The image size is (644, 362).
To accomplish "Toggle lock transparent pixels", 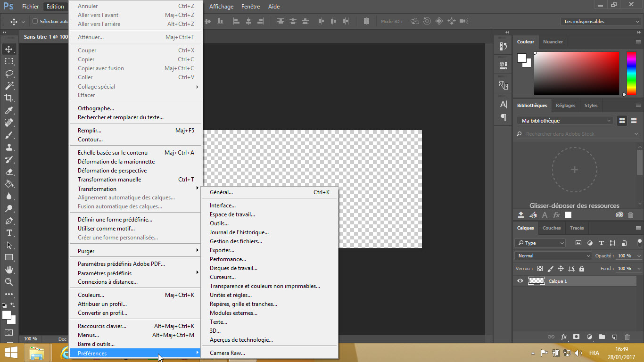I will (540, 269).
